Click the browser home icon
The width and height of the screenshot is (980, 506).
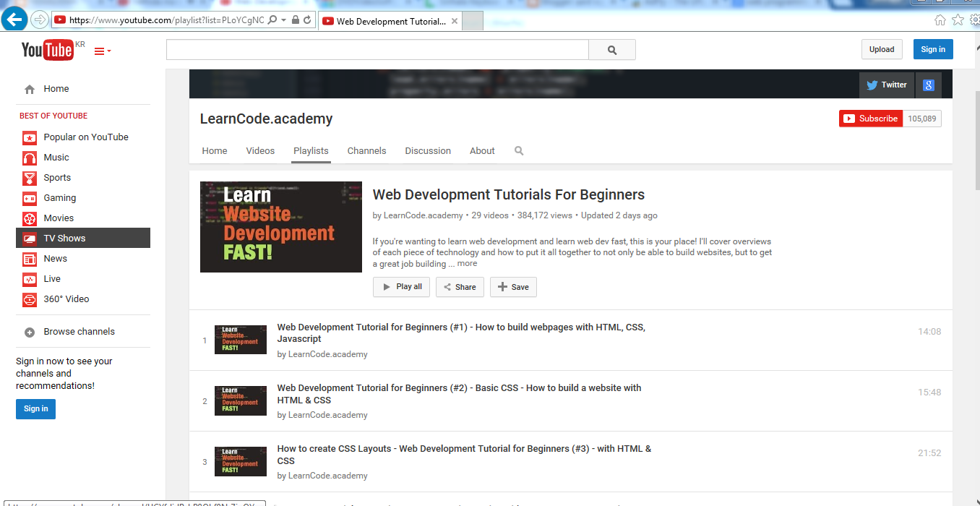(x=940, y=20)
